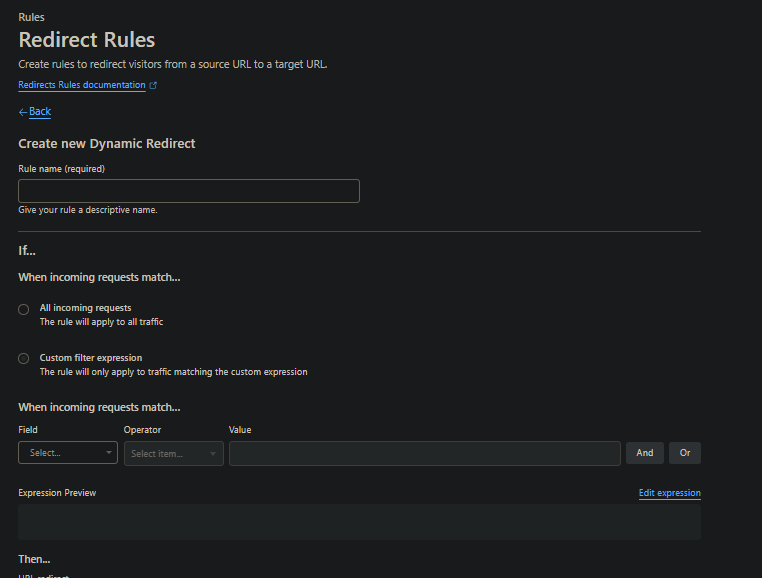This screenshot has height=578, width=762.
Task: Click the left arrow icon before Back
Action: click(23, 112)
